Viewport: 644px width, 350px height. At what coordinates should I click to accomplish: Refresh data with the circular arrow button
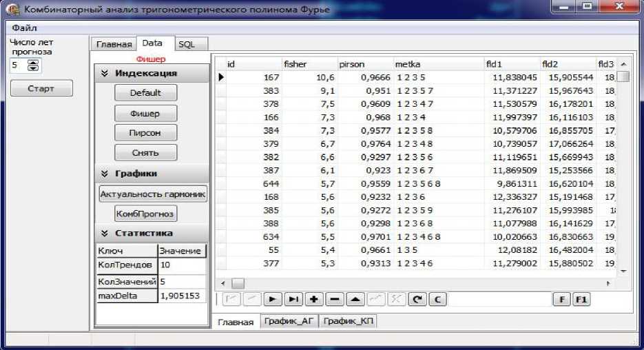(417, 299)
